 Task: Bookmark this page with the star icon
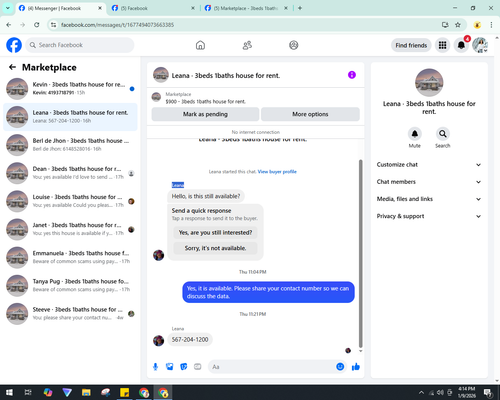pyautogui.click(x=458, y=25)
